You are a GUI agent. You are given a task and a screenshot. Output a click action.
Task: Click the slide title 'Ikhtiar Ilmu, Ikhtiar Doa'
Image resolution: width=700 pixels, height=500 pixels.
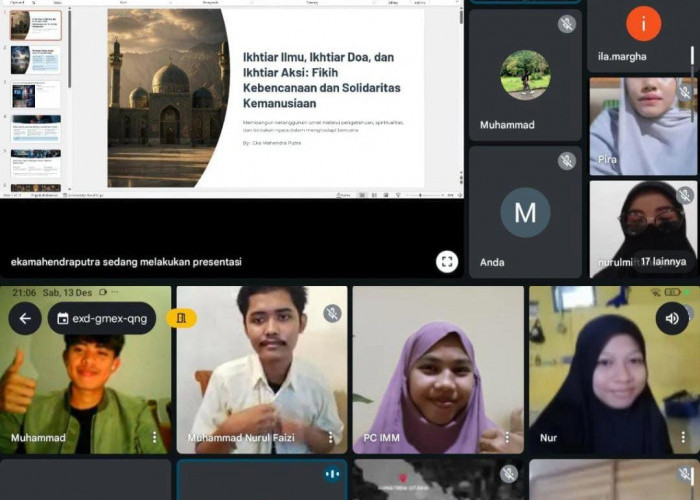(321, 80)
